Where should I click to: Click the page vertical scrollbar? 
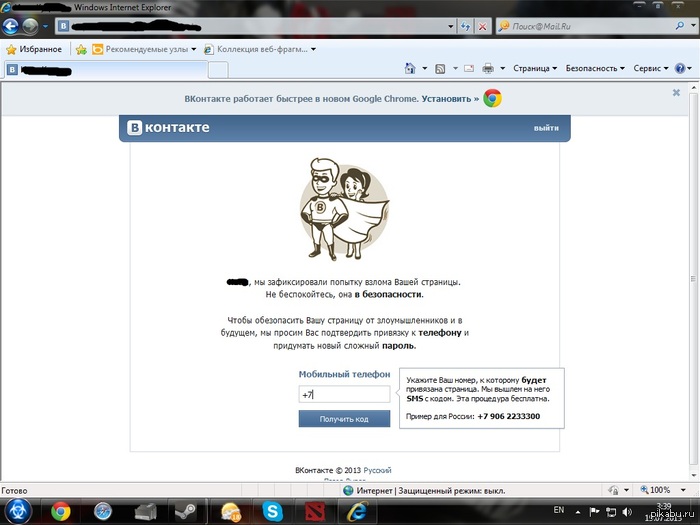click(693, 280)
